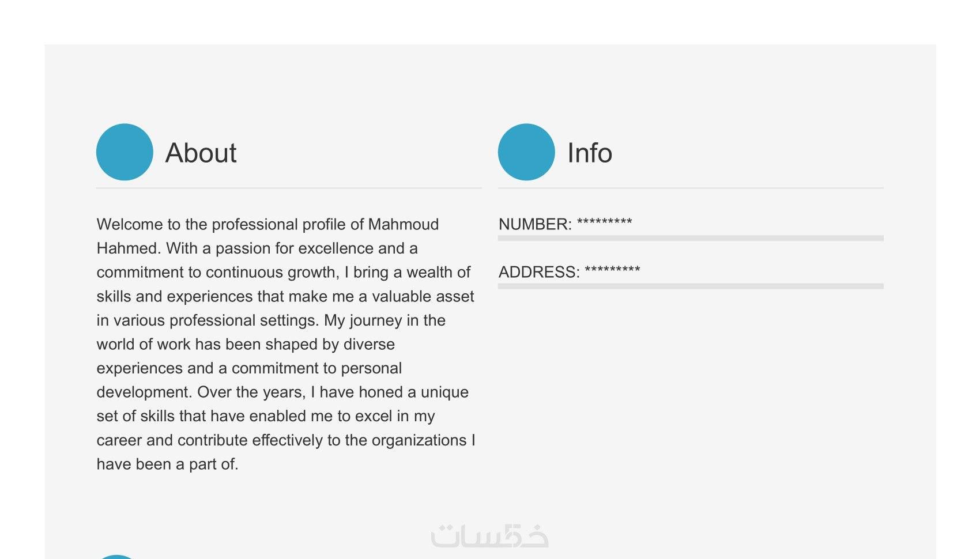
Task: Click the gray bar under NUMBER
Action: [x=691, y=238]
